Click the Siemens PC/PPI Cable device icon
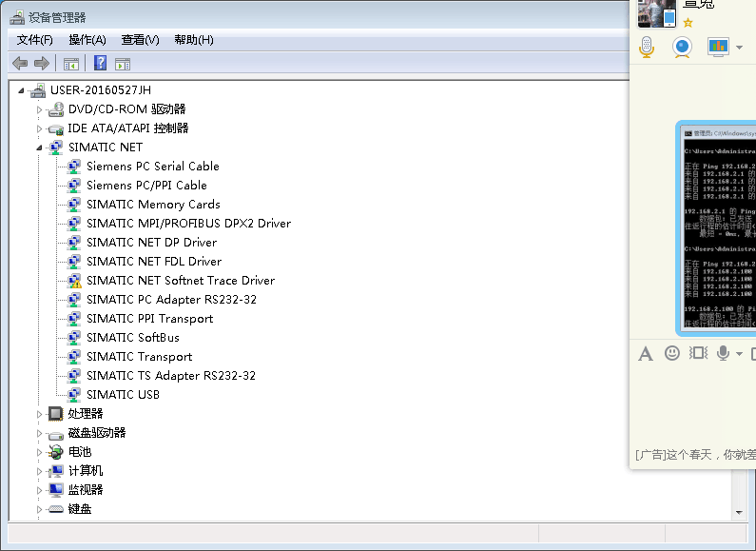The height and width of the screenshot is (551, 756). click(x=74, y=186)
